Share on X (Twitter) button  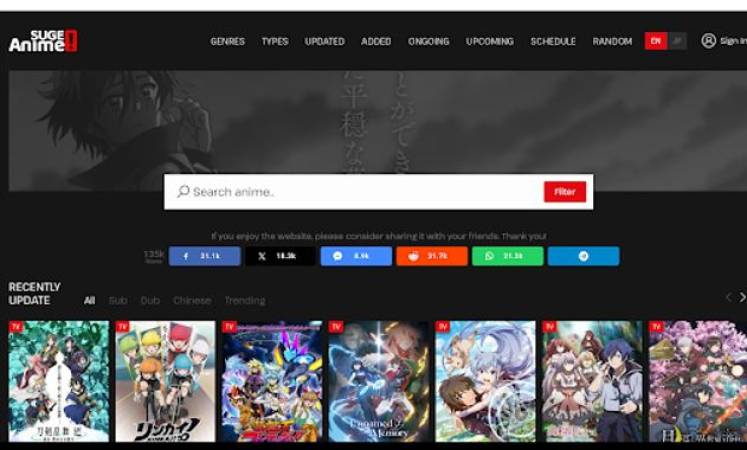pos(281,256)
